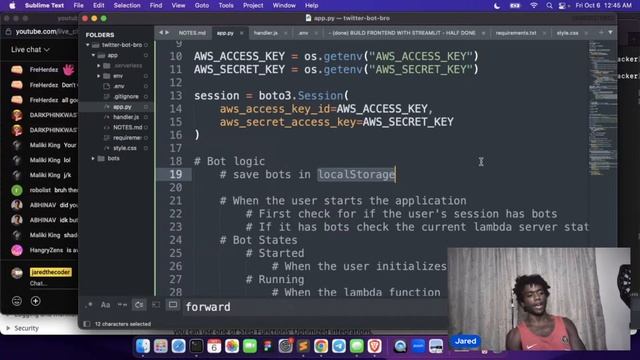Image resolution: width=640 pixels, height=360 pixels.
Task: Open the Tools menu
Action: tap(226, 5)
